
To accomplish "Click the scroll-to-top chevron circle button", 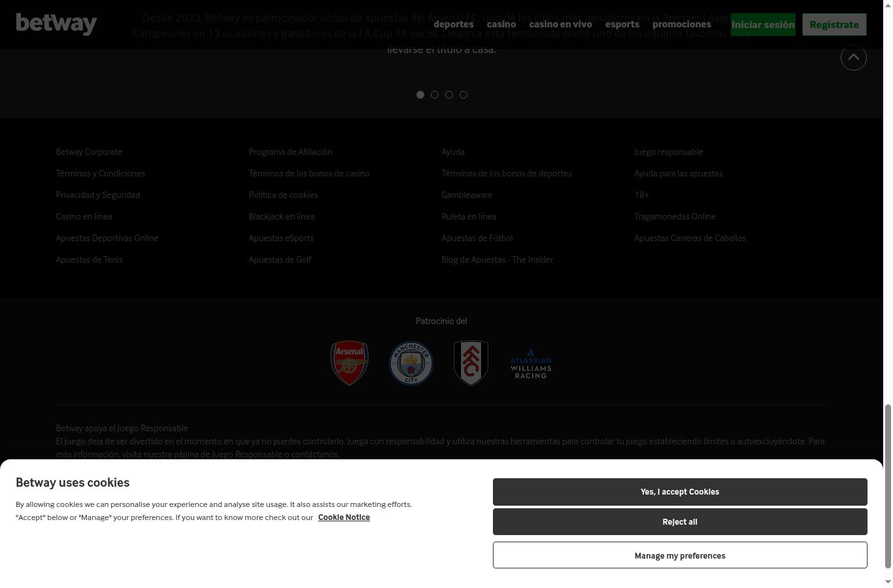I will 853,57.
